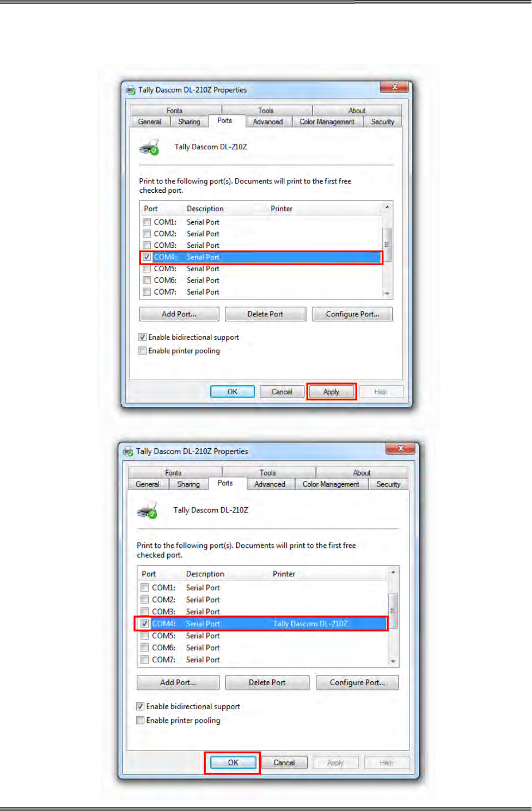Uncheck COM4 port in lower dialog
Screen dimensions: 532x811
point(144,624)
